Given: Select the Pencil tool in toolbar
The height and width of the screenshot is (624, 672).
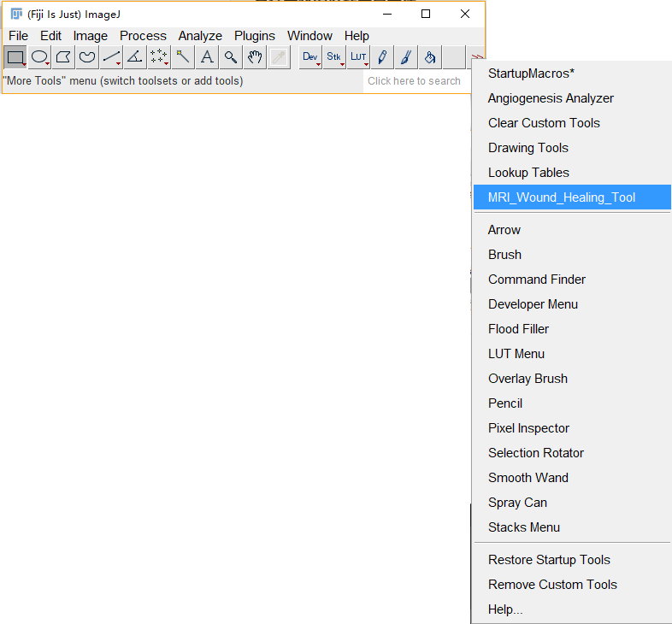Looking at the screenshot, I should point(382,57).
